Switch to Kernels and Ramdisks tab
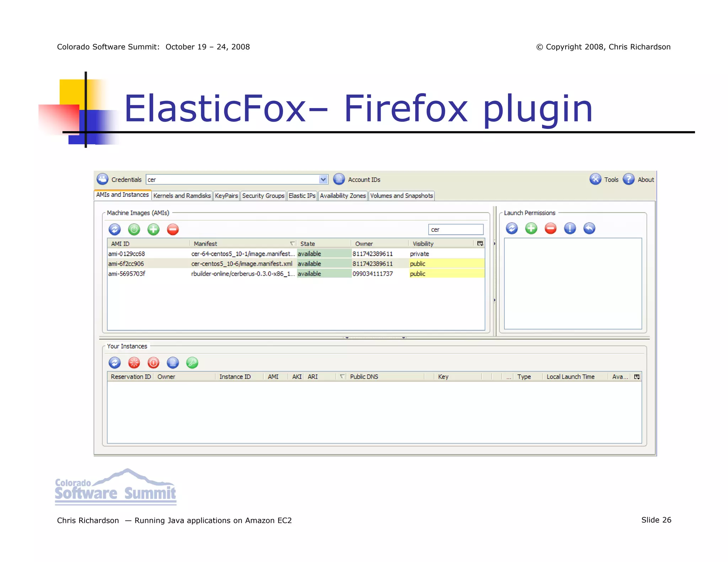The height and width of the screenshot is (562, 728). [182, 196]
